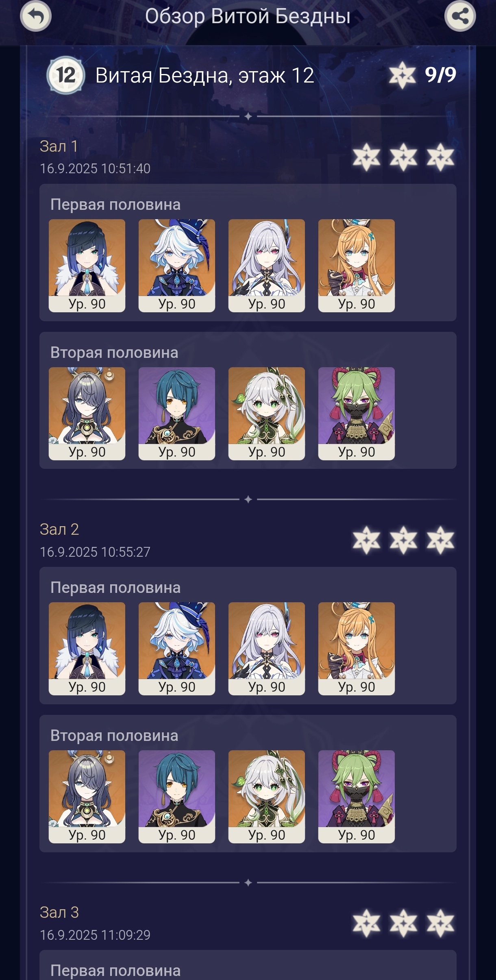Select Kuki Shinobu in Зал 2 second half
The height and width of the screenshot is (980, 496).
pos(357,797)
